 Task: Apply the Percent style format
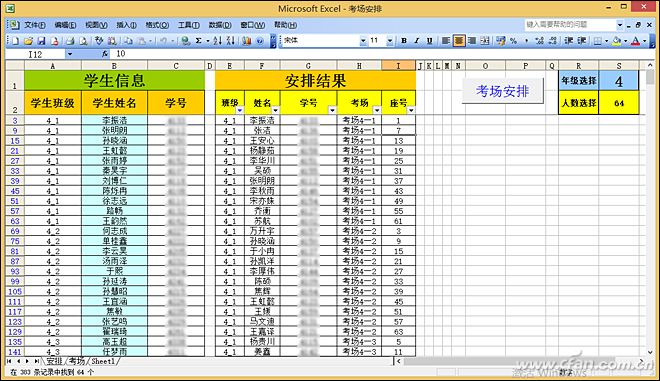514,41
